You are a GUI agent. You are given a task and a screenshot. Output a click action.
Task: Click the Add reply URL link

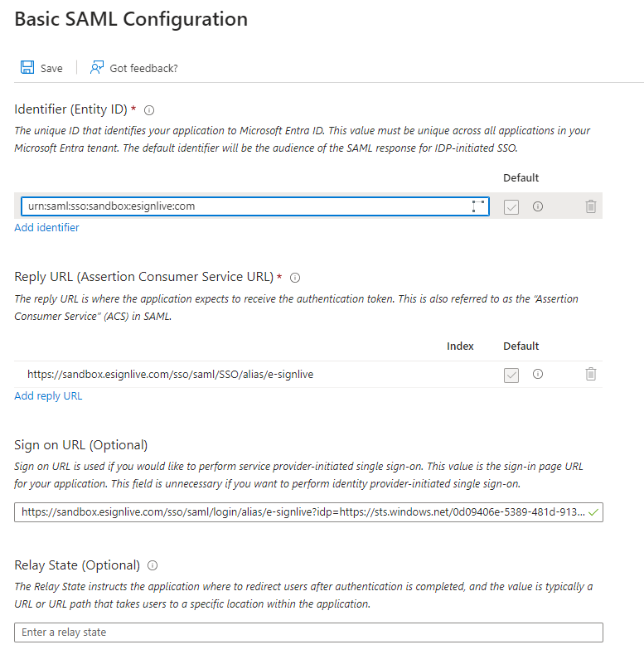pyautogui.click(x=48, y=396)
